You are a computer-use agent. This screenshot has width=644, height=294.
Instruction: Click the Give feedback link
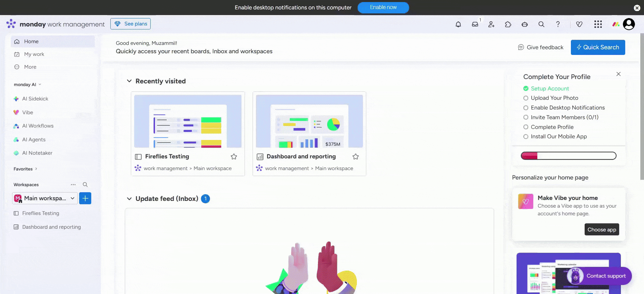pyautogui.click(x=541, y=47)
